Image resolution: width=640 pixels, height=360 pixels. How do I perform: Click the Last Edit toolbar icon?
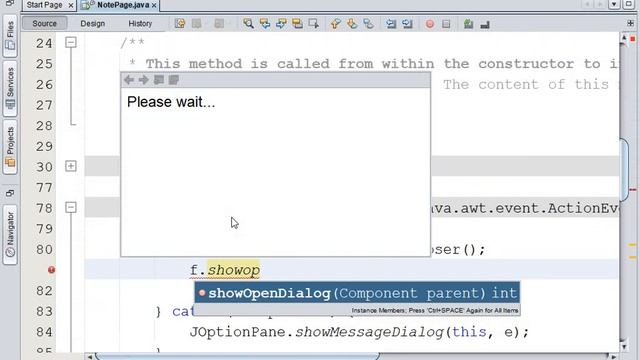point(180,24)
